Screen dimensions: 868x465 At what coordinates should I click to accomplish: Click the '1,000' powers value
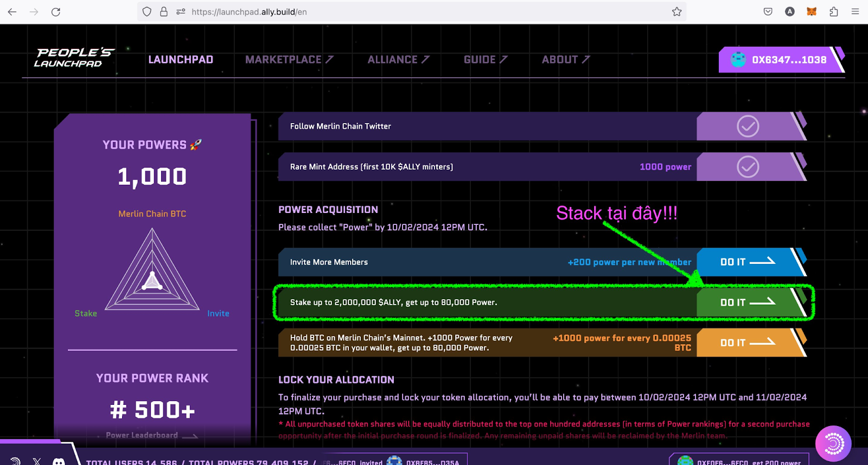point(152,177)
